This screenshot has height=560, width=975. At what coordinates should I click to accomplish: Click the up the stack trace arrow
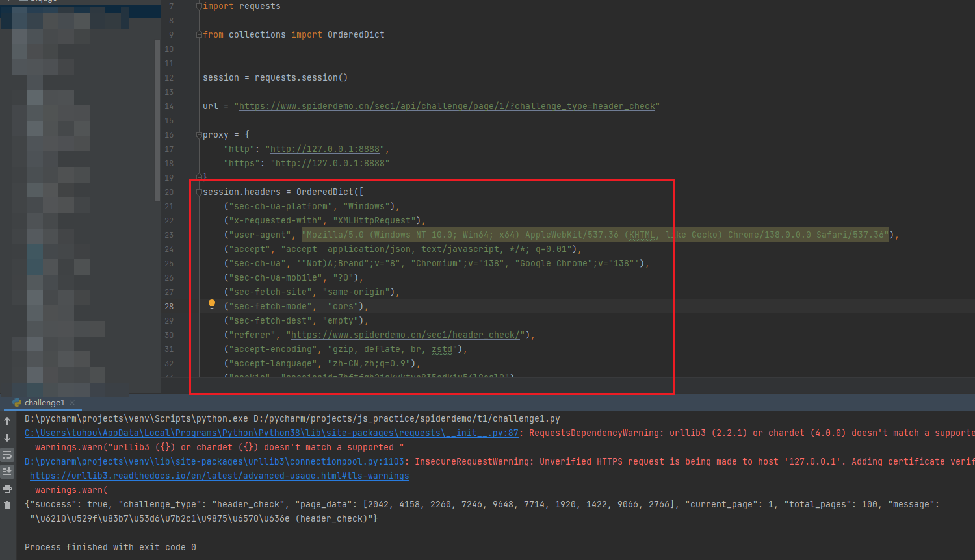pos(7,421)
